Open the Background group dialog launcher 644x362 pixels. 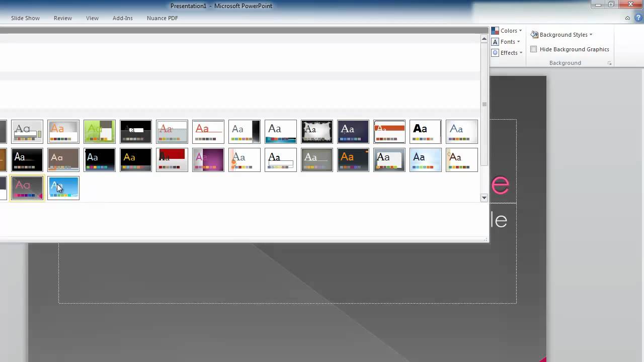coord(609,63)
